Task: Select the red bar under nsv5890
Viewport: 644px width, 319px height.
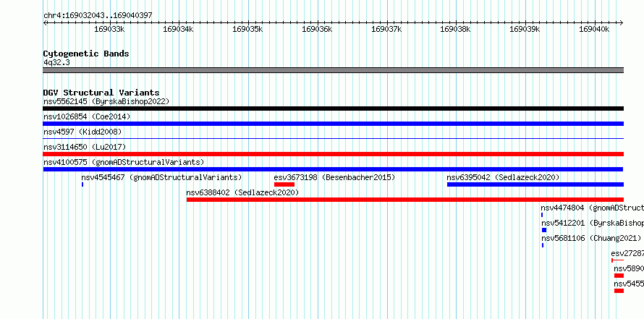Action: [619, 276]
